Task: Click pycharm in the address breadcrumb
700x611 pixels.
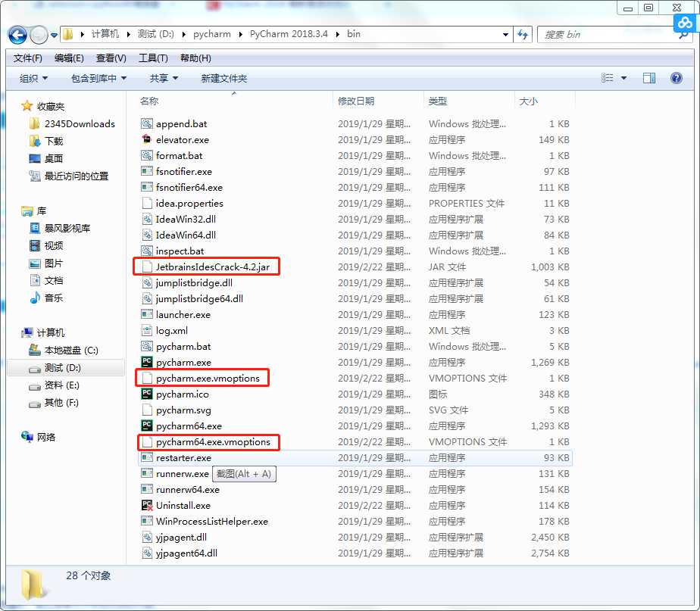Action: (212, 34)
